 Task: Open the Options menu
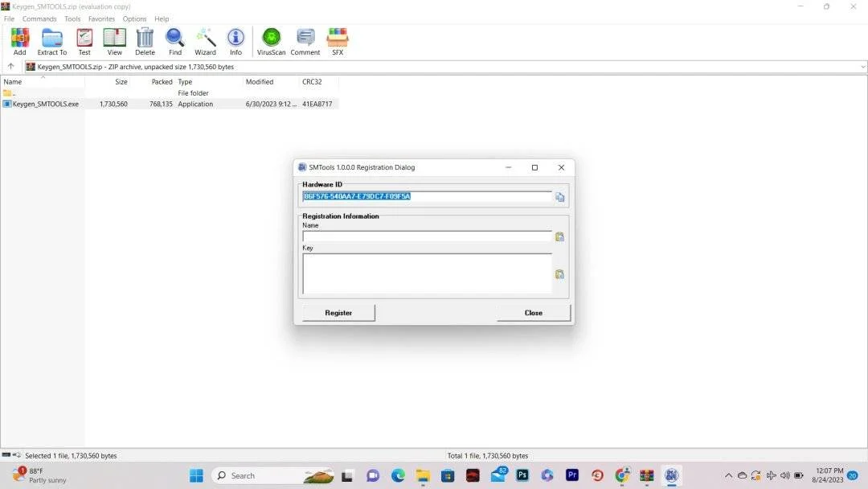[x=134, y=18]
